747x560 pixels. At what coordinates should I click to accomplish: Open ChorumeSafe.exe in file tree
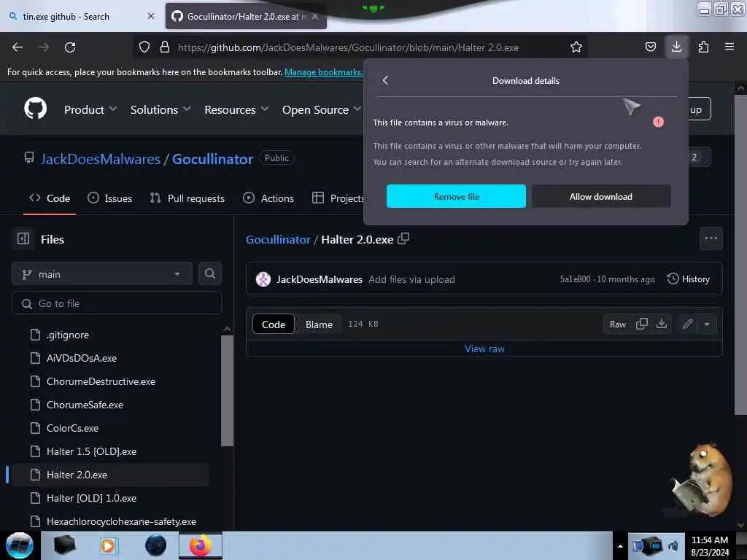coord(85,405)
